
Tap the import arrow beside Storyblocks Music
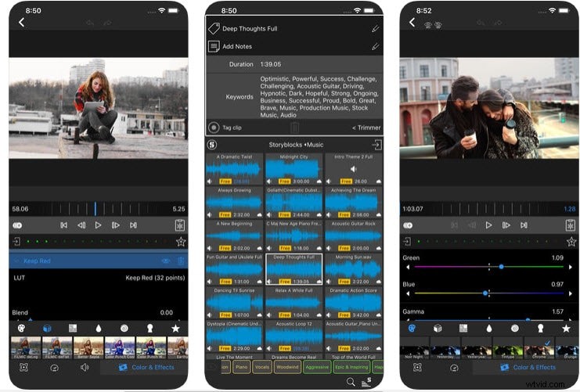click(x=376, y=145)
